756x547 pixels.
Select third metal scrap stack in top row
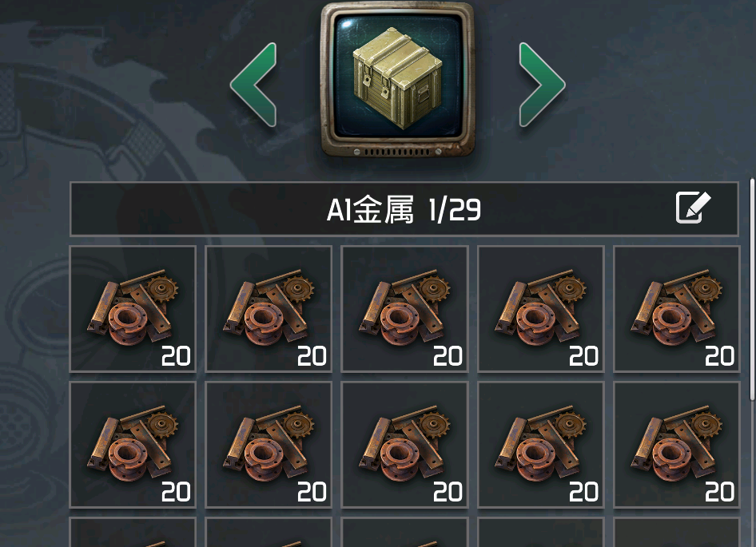pyautogui.click(x=404, y=309)
